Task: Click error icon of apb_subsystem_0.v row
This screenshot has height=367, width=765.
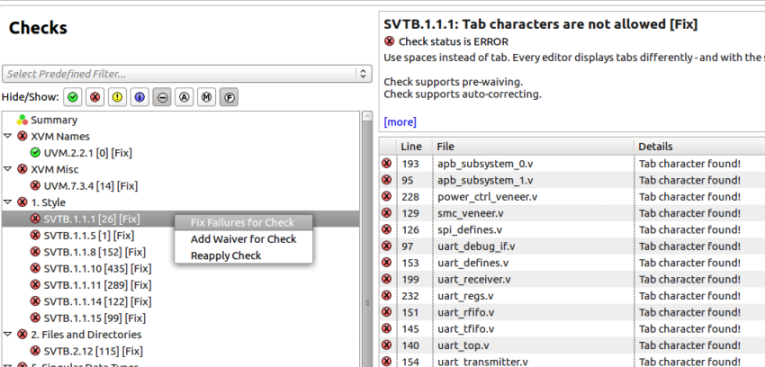Action: [x=386, y=163]
